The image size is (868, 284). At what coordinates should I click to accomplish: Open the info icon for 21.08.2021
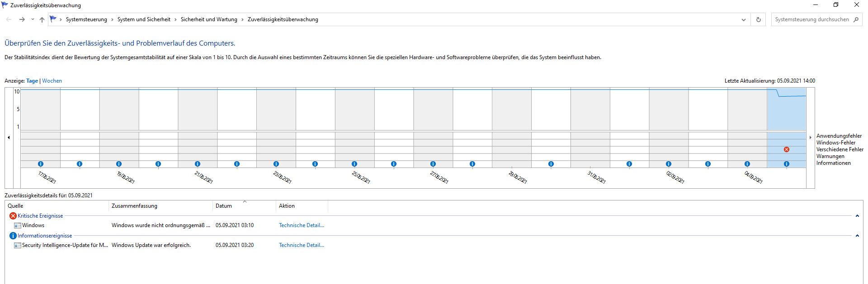click(198, 164)
